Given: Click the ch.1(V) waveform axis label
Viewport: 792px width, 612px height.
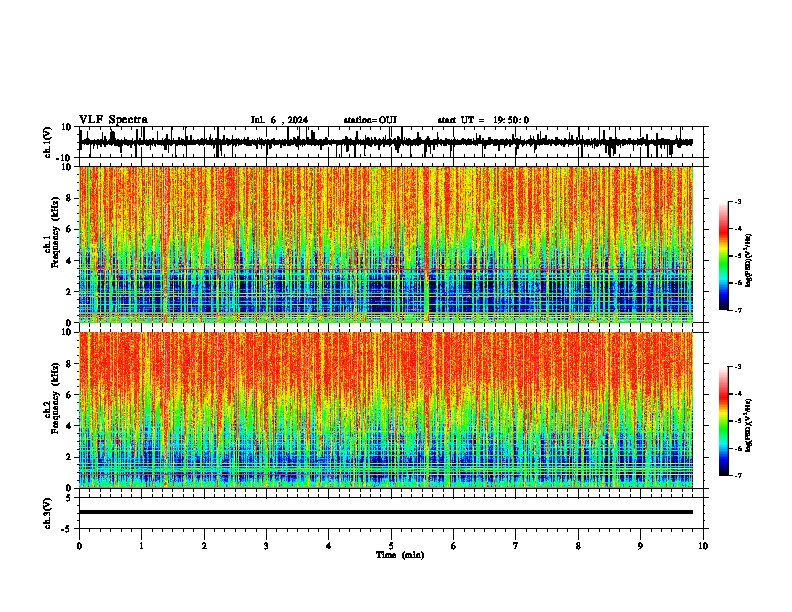Looking at the screenshot, I should point(47,142).
